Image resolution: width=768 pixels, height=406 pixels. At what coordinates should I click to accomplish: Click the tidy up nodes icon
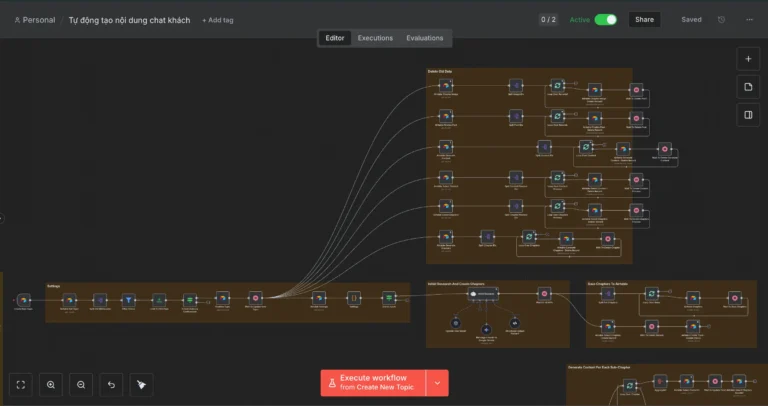click(141, 384)
